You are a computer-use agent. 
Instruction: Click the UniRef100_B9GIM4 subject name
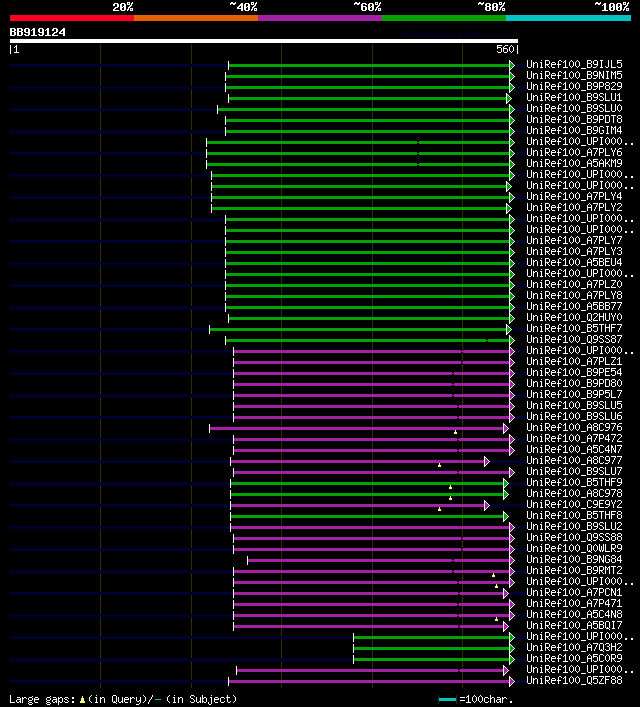pyautogui.click(x=574, y=130)
